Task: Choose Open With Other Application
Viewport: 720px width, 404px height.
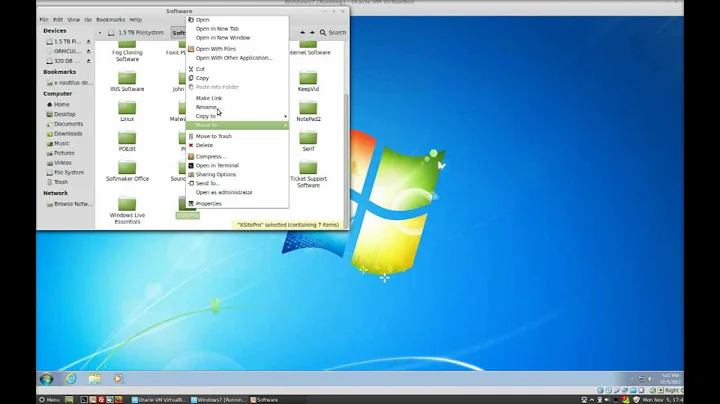Action: coord(237,58)
